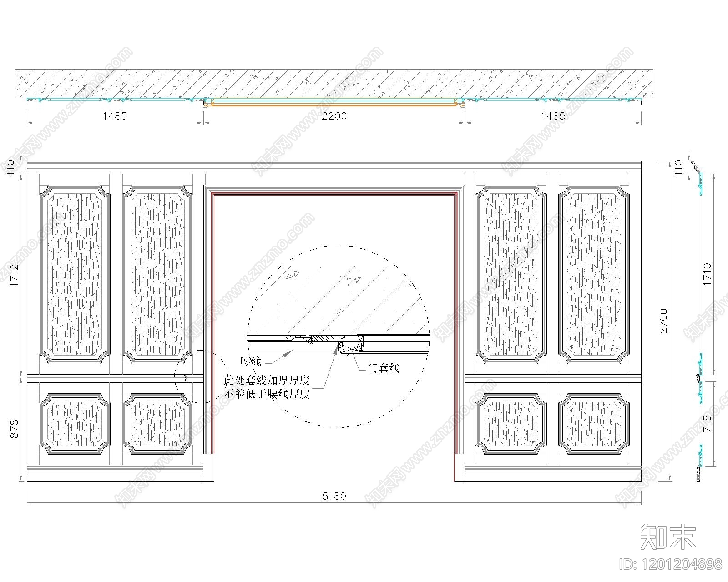The width and height of the screenshot is (728, 582).
Task: Click the "门套线" label in detail
Action: point(383,368)
